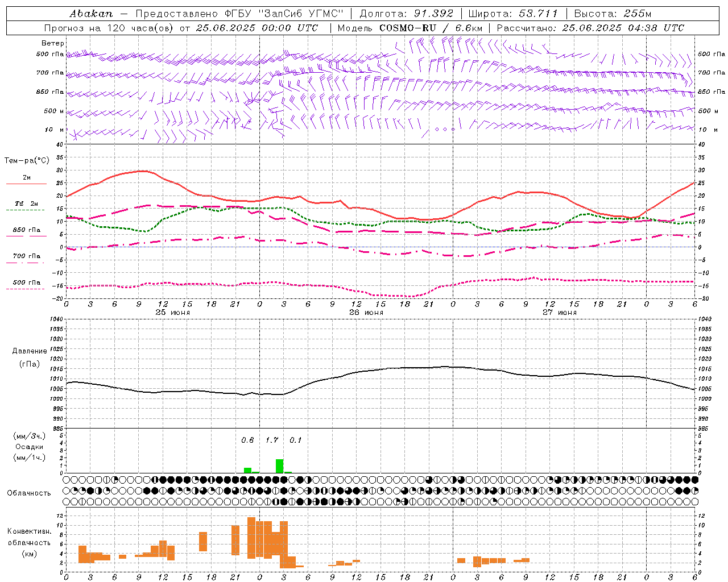
Task: Click the tallest green precipitation bar
Action: pyautogui.click(x=279, y=466)
